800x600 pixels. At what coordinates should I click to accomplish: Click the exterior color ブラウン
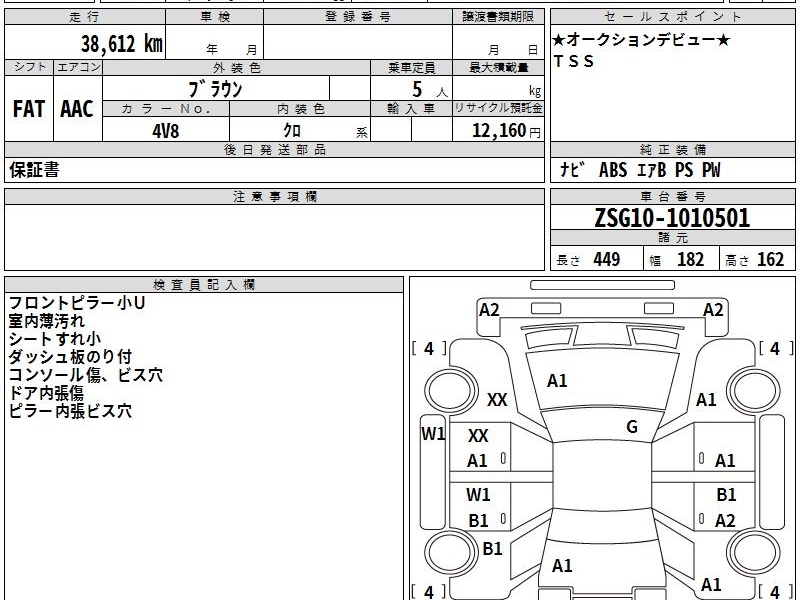[215, 89]
